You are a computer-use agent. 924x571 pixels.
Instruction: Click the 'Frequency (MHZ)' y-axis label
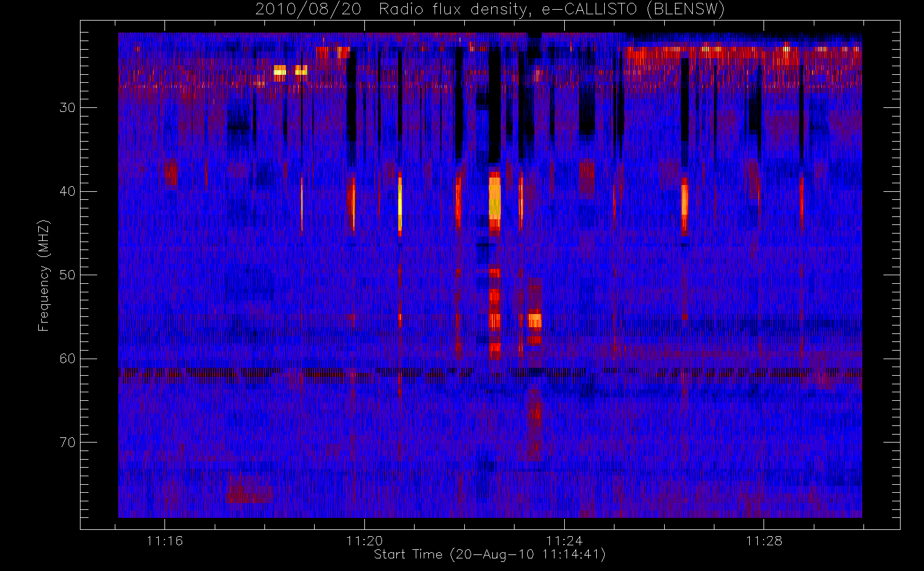click(x=44, y=275)
